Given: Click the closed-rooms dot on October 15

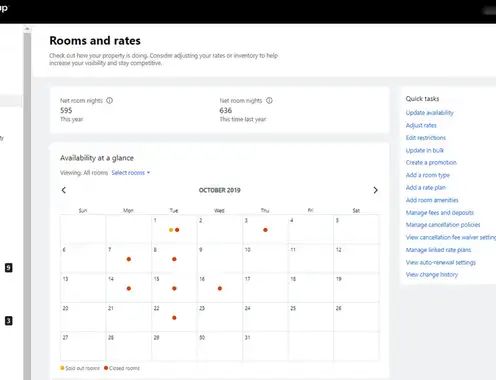Looking at the screenshot, I should tap(174, 288).
